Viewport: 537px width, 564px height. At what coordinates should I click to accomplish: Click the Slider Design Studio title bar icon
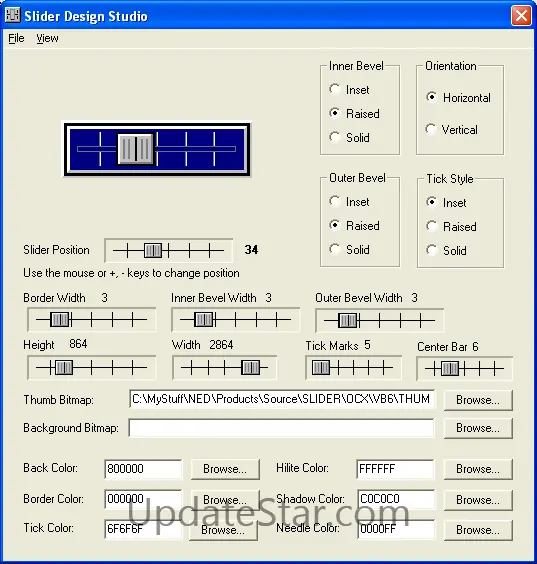(x=12, y=15)
